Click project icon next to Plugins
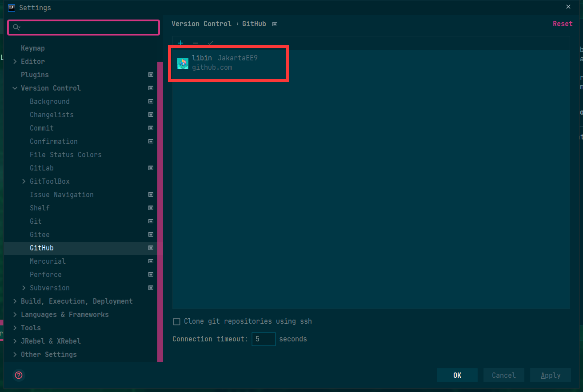This screenshot has width=583, height=392. pyautogui.click(x=151, y=75)
